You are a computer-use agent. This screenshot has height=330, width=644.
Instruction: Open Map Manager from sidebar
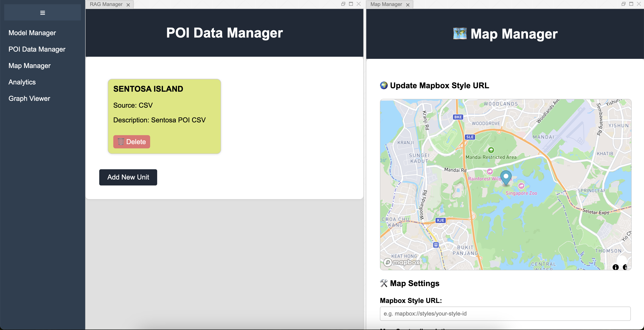click(x=30, y=65)
